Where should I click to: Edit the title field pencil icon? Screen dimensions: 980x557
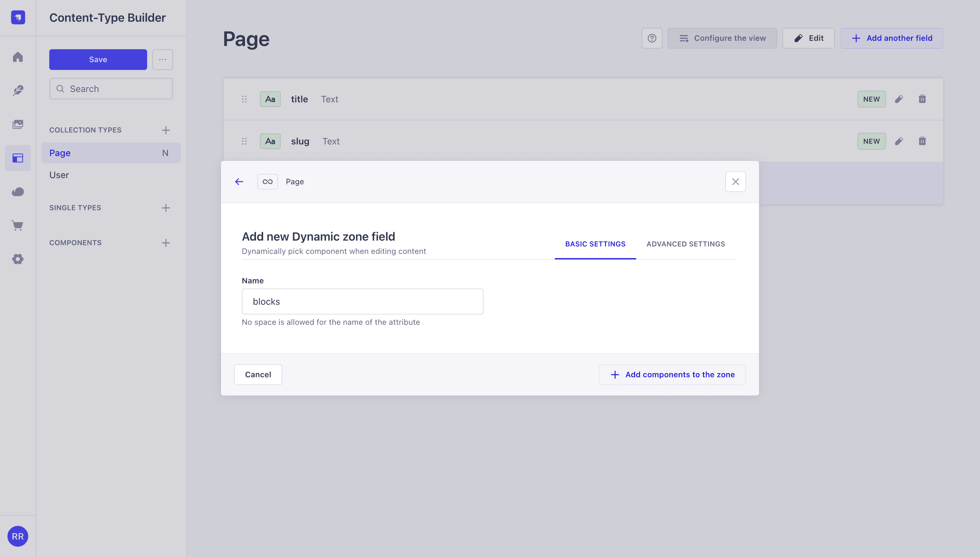point(899,99)
